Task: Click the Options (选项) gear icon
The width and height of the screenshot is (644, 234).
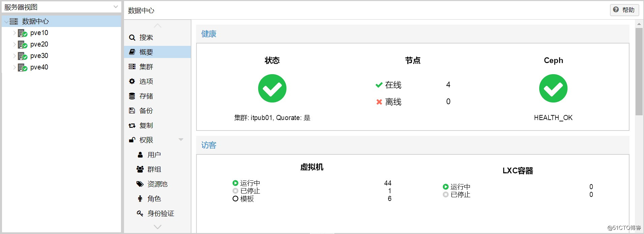Action: (132, 81)
